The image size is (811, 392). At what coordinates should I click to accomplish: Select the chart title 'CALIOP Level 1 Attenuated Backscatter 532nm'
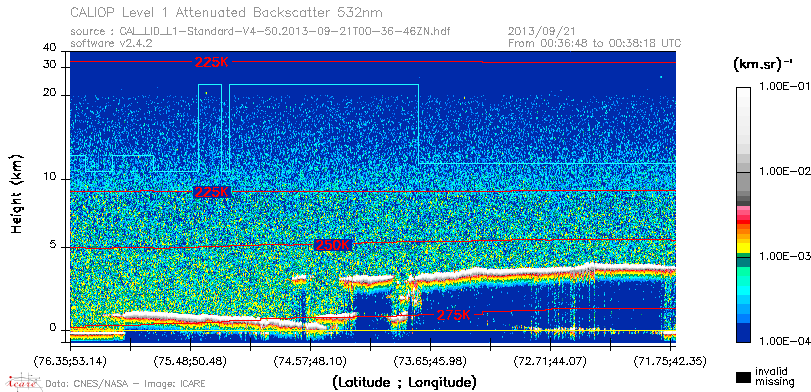coord(227,12)
